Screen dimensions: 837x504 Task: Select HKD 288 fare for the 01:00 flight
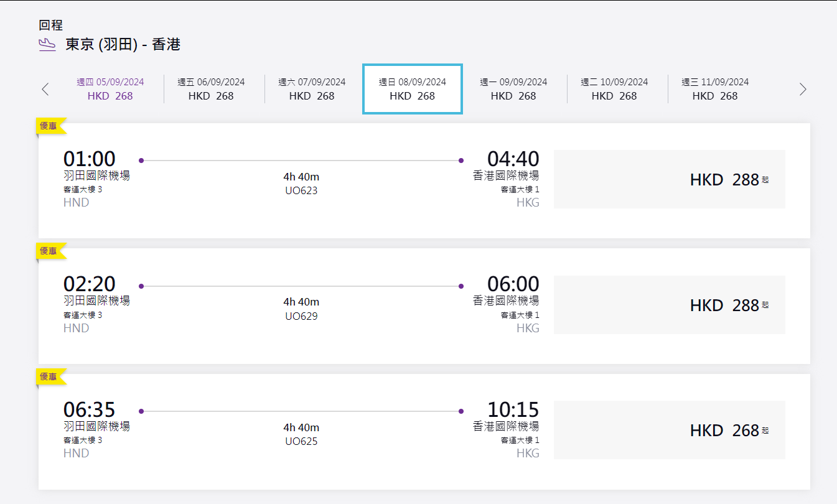[x=669, y=180]
